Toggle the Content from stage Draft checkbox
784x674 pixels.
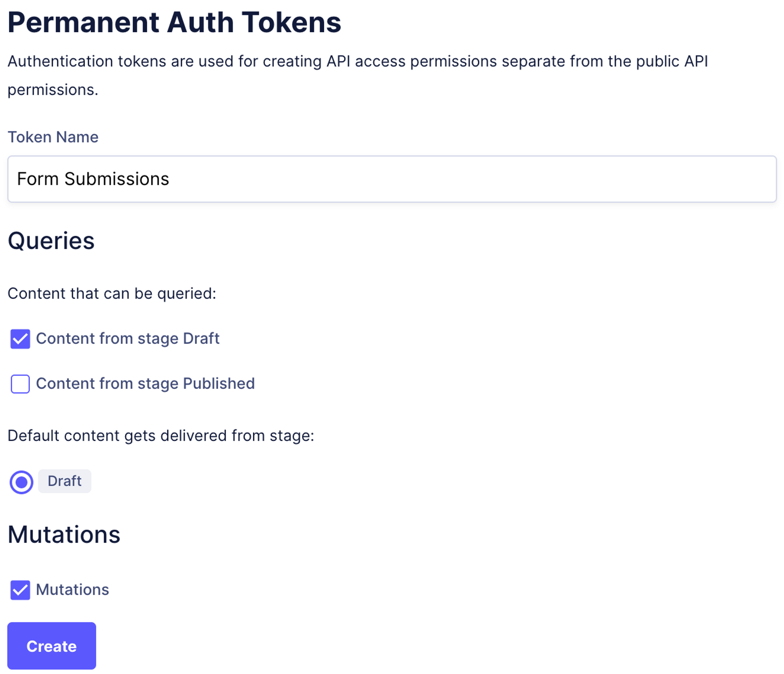tap(20, 339)
